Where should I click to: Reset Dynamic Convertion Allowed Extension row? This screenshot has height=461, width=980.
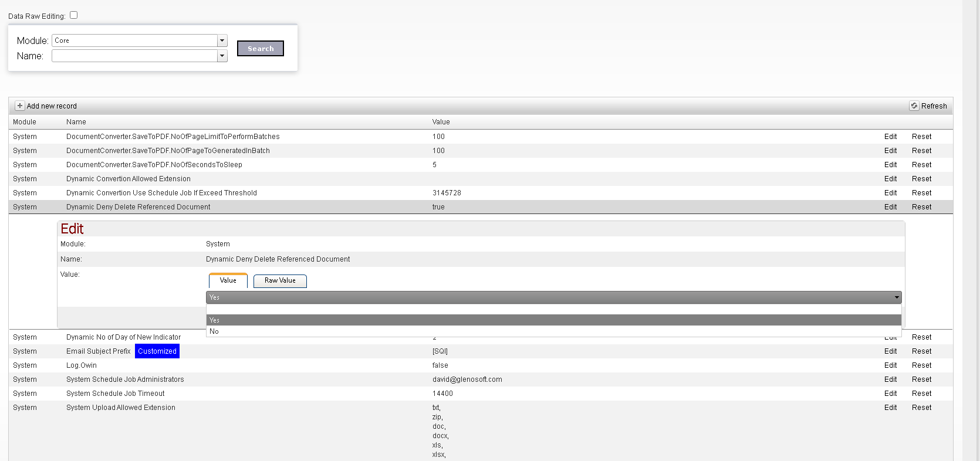tap(921, 179)
